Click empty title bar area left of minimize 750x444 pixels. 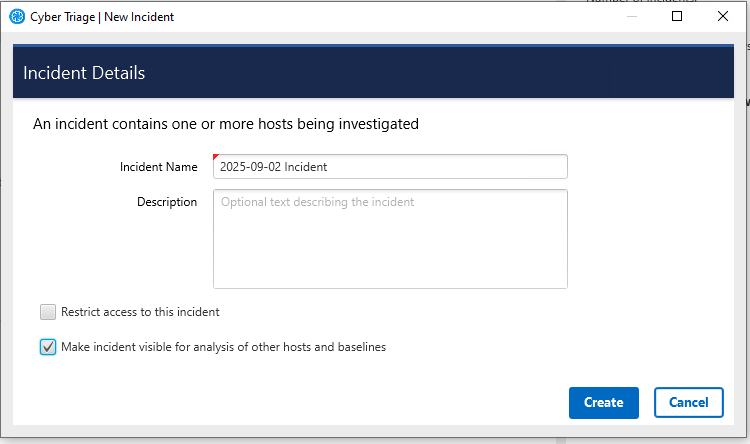[x=400, y=16]
